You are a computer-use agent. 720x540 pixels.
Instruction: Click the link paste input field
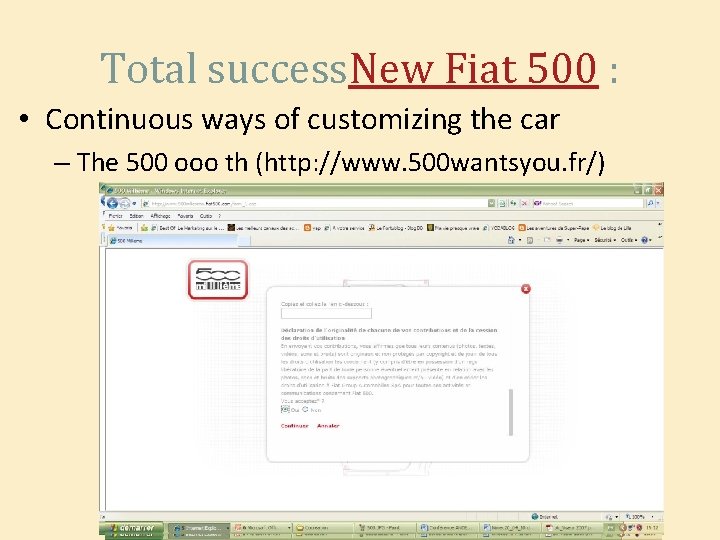pos(326,314)
